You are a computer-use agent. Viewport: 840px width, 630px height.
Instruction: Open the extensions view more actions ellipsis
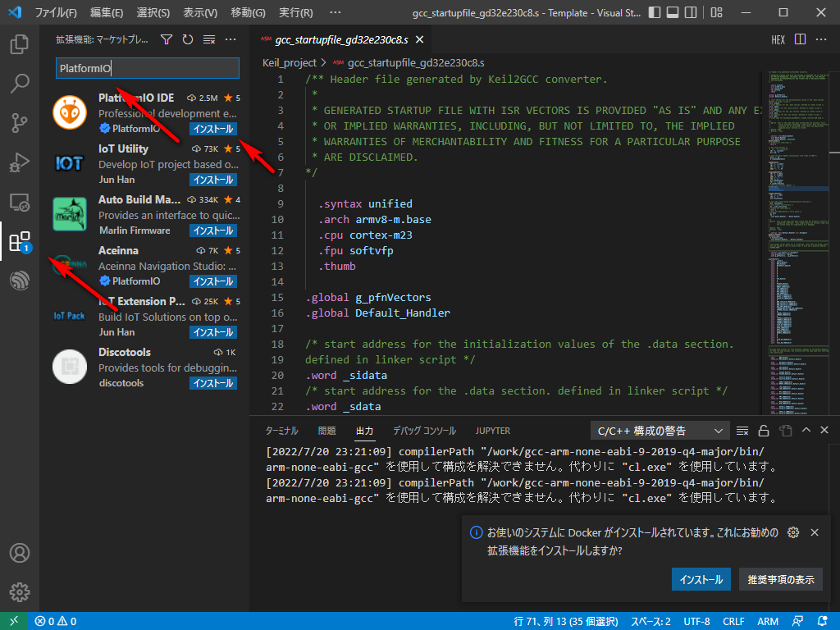tap(231, 39)
